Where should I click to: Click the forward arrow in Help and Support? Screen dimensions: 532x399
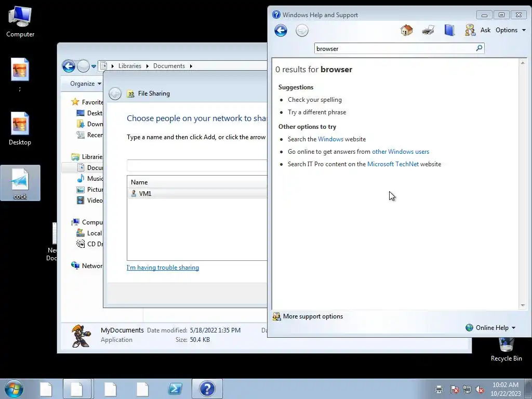click(x=302, y=31)
